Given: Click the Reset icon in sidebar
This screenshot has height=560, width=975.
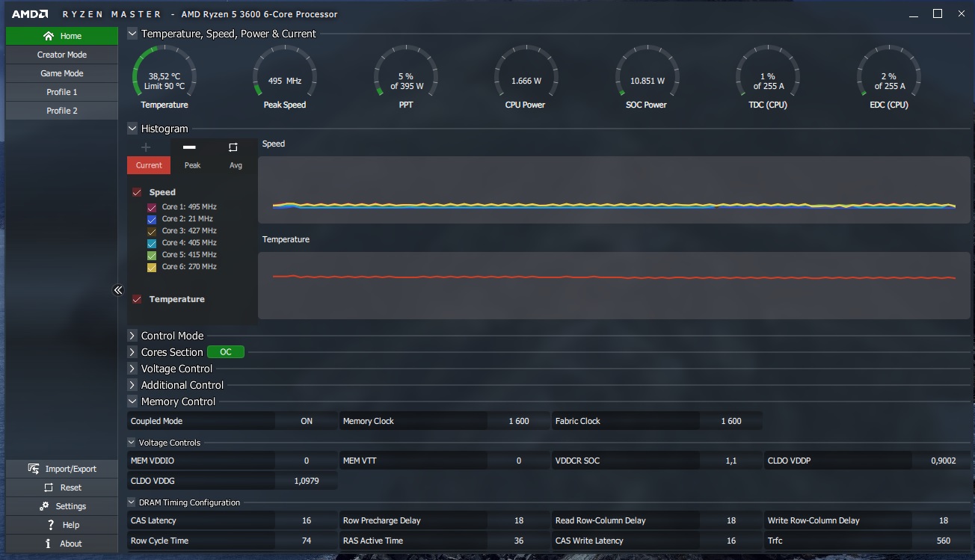Looking at the screenshot, I should (x=49, y=487).
